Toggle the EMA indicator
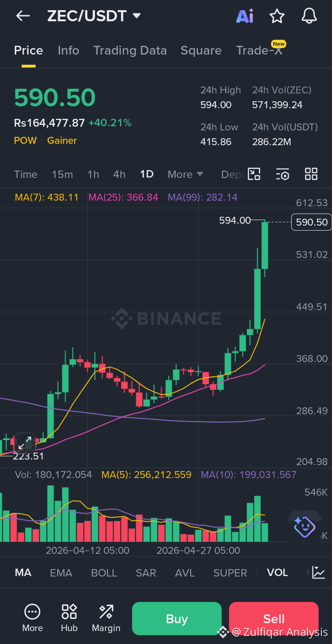 61,573
